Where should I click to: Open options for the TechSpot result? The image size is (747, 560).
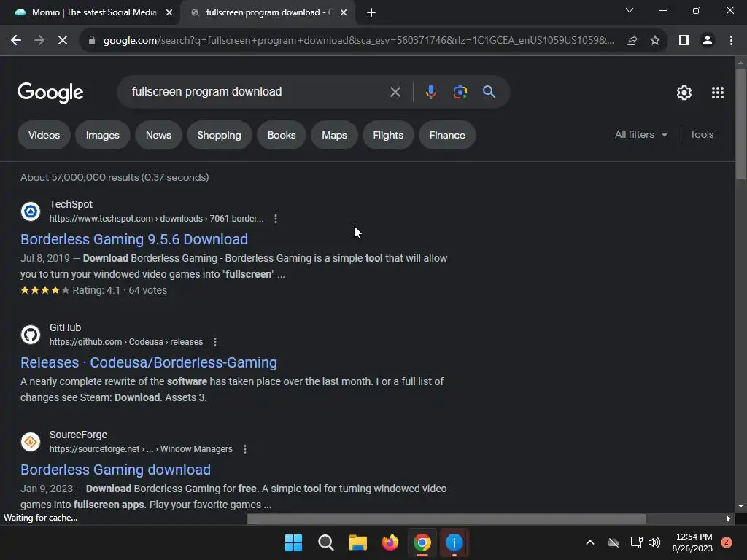coord(275,219)
